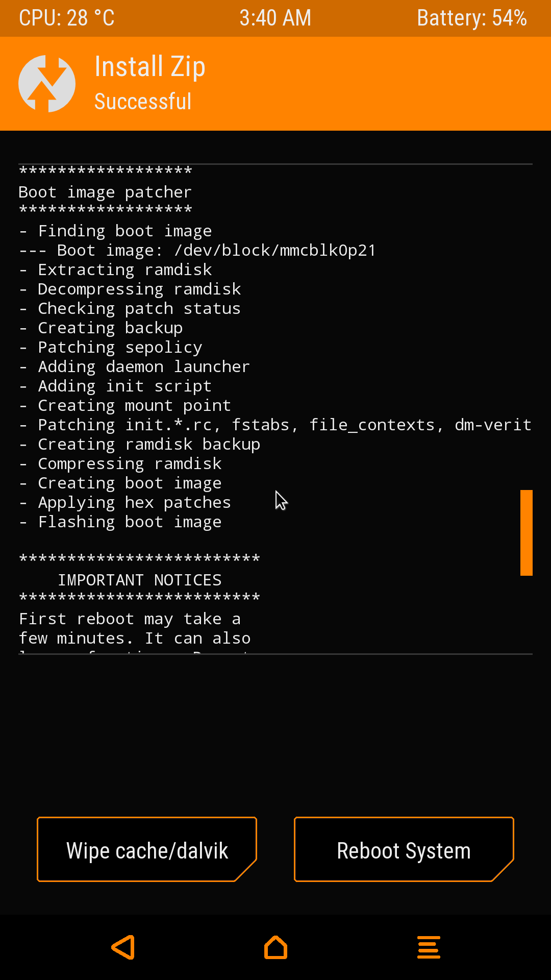Tap the TWRP logo icon
The height and width of the screenshot is (980, 551).
47,84
